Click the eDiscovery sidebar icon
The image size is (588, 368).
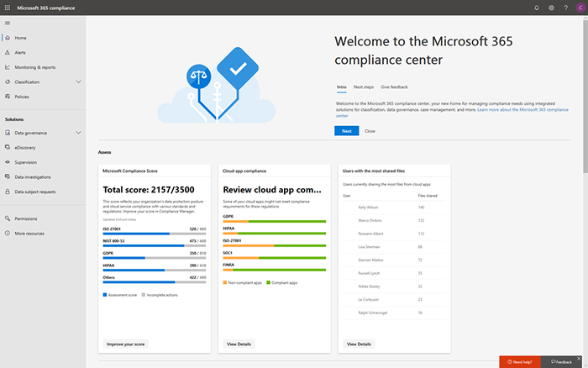pos(8,147)
